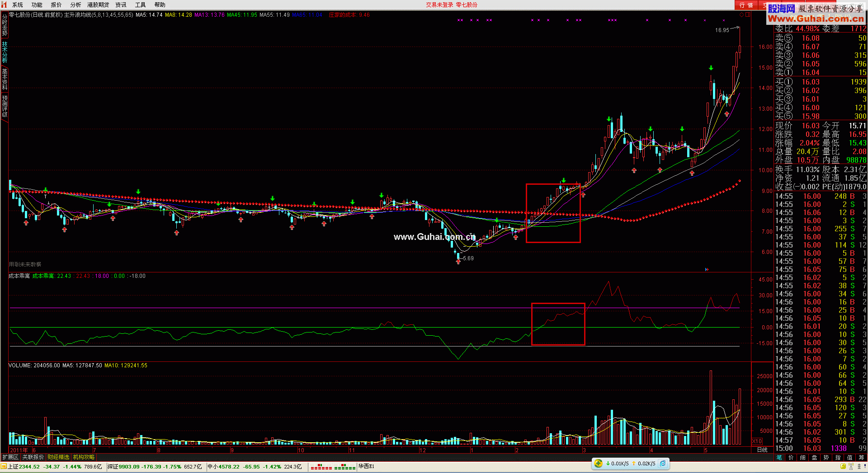Select the 基本资料 sidebar tab
This screenshot has height=473, width=868.
click(5, 79)
